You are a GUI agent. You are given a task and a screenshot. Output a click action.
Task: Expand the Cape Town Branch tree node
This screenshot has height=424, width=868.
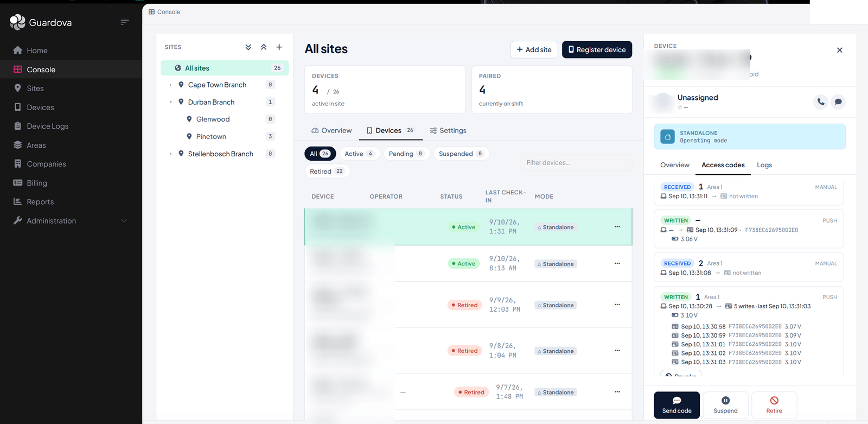(x=170, y=85)
